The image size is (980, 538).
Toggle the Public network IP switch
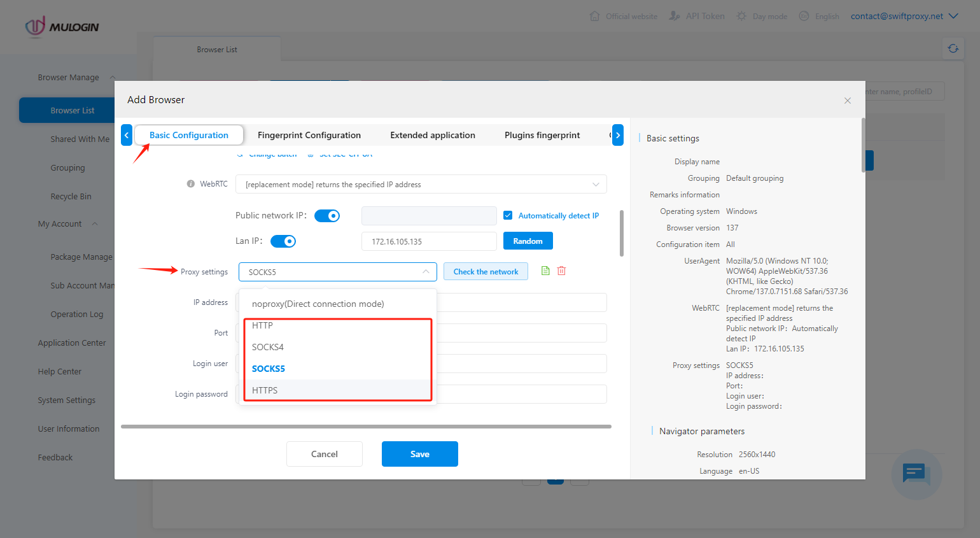(x=327, y=216)
